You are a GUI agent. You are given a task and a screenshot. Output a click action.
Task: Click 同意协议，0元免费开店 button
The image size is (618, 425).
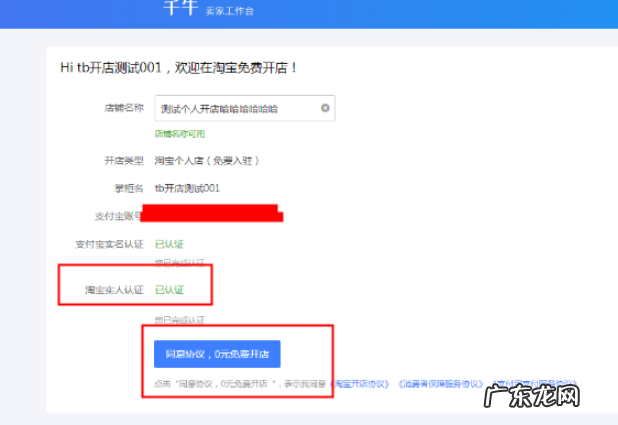coord(217,354)
